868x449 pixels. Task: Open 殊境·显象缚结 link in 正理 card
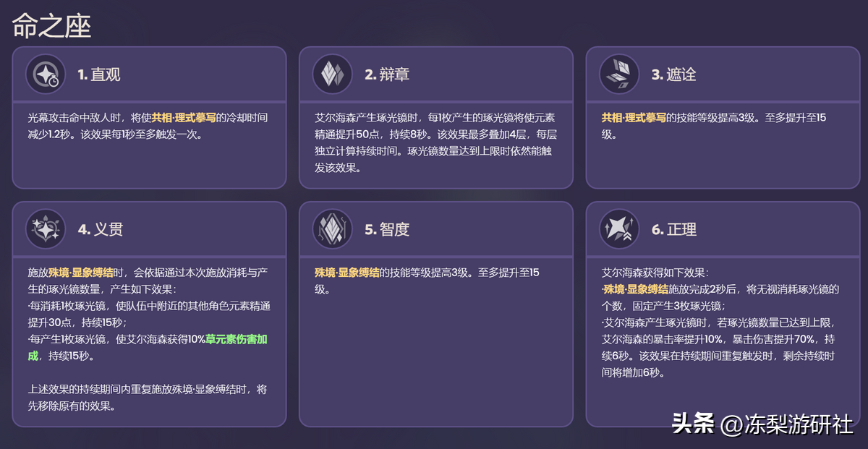pyautogui.click(x=636, y=289)
